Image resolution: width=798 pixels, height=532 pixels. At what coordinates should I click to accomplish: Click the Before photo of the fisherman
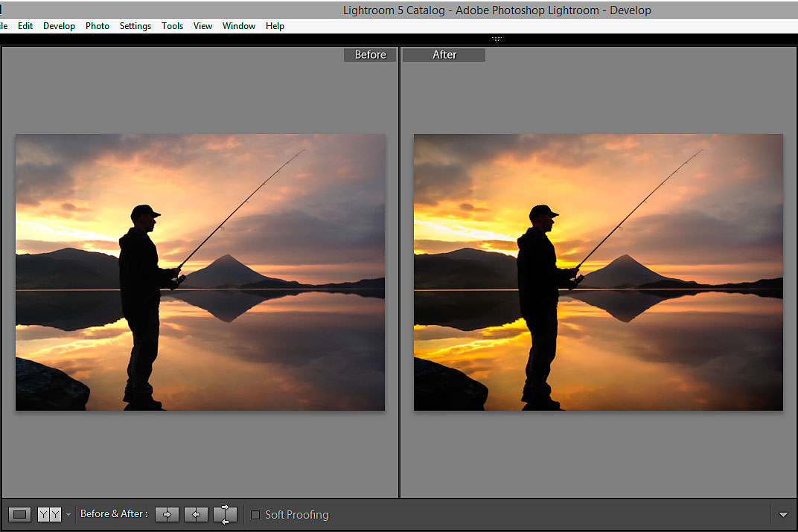[x=200, y=272]
